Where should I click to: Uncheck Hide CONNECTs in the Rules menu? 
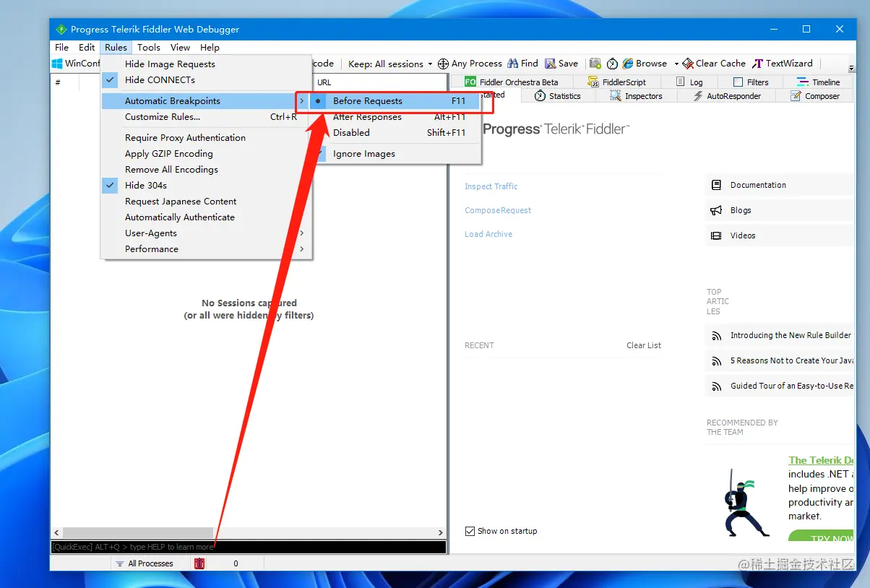(206, 80)
